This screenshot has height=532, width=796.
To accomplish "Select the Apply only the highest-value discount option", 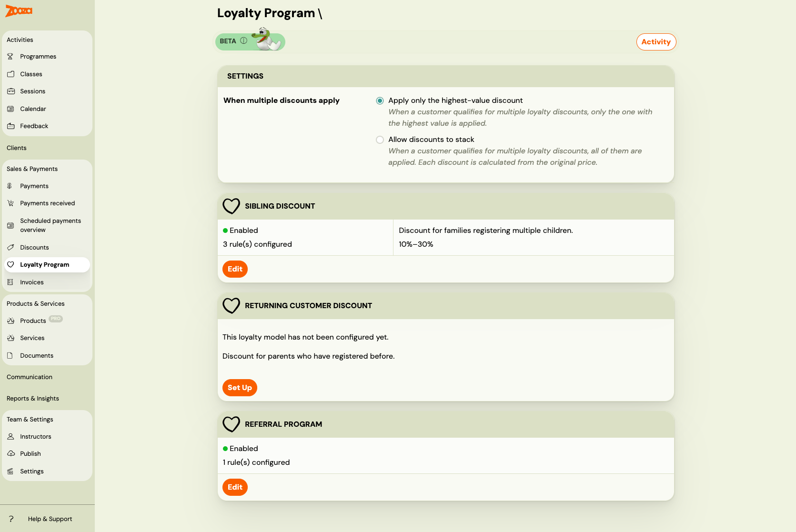I will (380, 100).
